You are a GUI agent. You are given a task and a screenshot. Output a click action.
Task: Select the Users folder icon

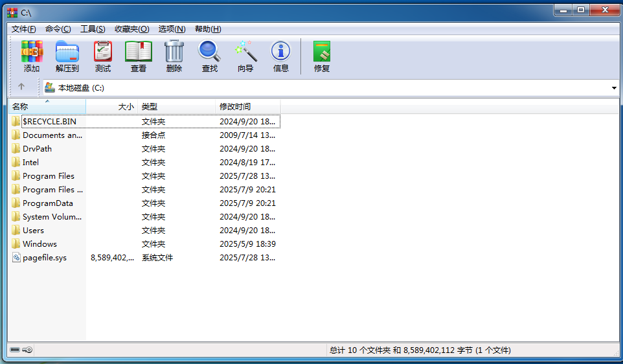click(16, 230)
